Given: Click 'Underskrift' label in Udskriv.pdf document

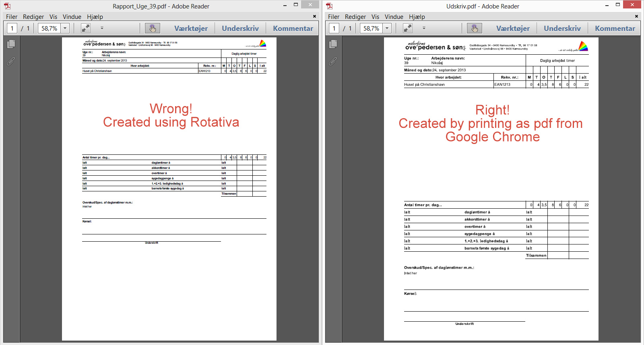Looking at the screenshot, I should pyautogui.click(x=464, y=324).
